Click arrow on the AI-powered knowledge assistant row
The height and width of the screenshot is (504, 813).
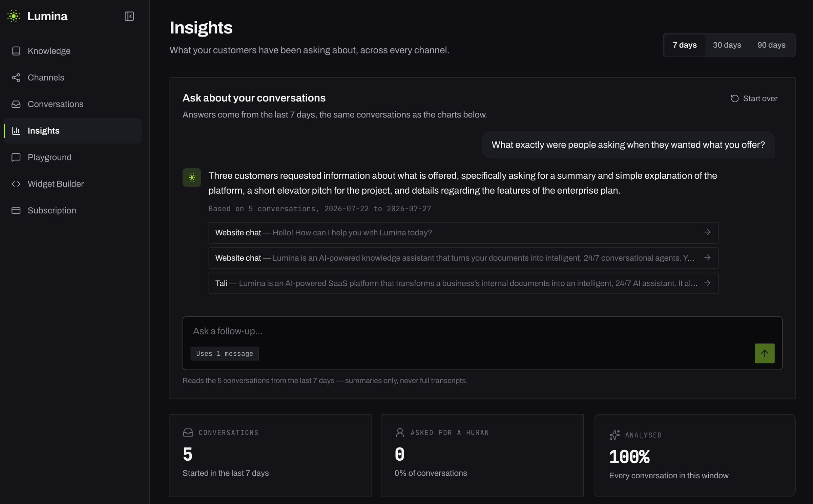pyautogui.click(x=707, y=258)
